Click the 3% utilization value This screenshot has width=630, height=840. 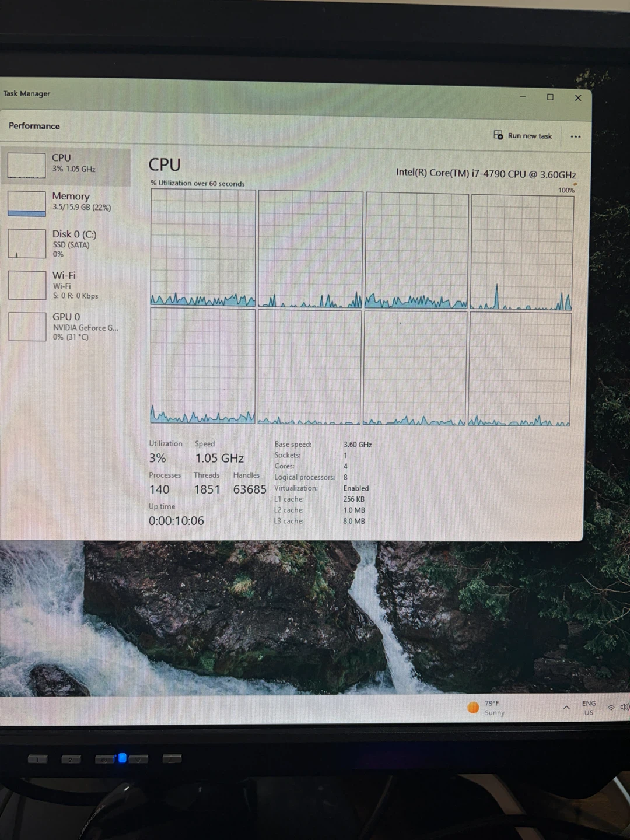click(x=157, y=458)
